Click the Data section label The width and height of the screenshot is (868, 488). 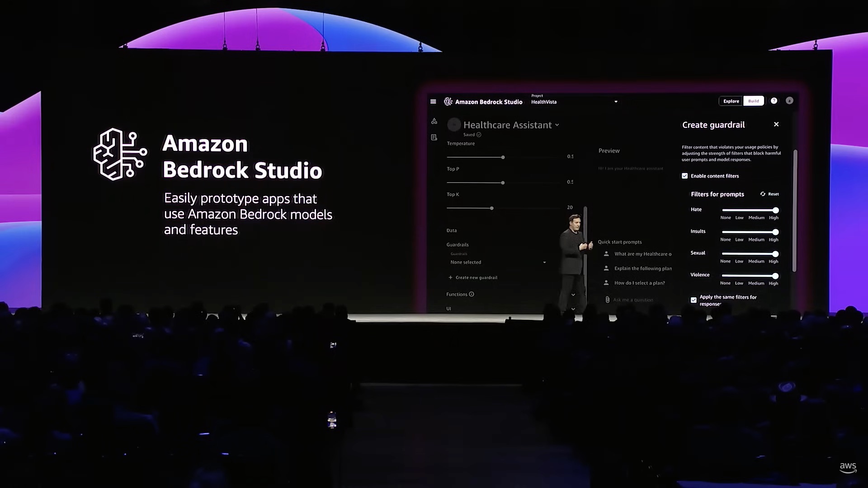[x=452, y=230]
